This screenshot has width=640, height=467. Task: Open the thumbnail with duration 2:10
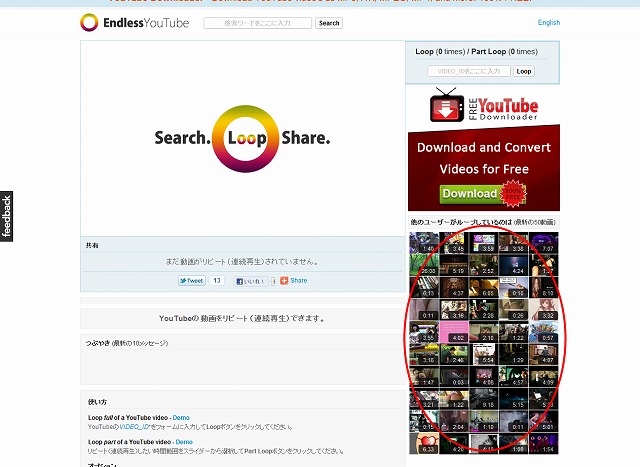click(x=484, y=332)
